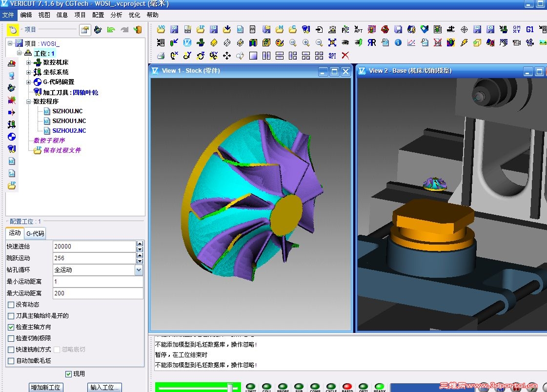Select the single view layout icon
Screen dimensions: 547x392
[253, 56]
